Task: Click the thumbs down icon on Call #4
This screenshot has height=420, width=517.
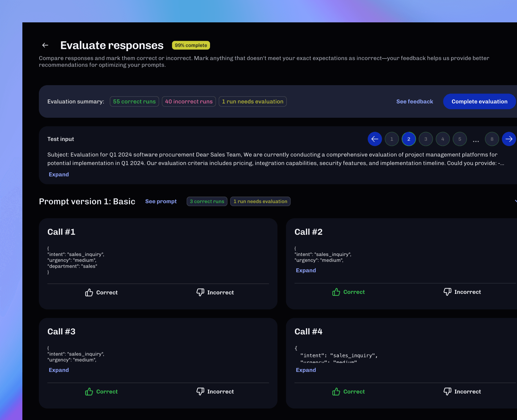Action: click(x=447, y=391)
